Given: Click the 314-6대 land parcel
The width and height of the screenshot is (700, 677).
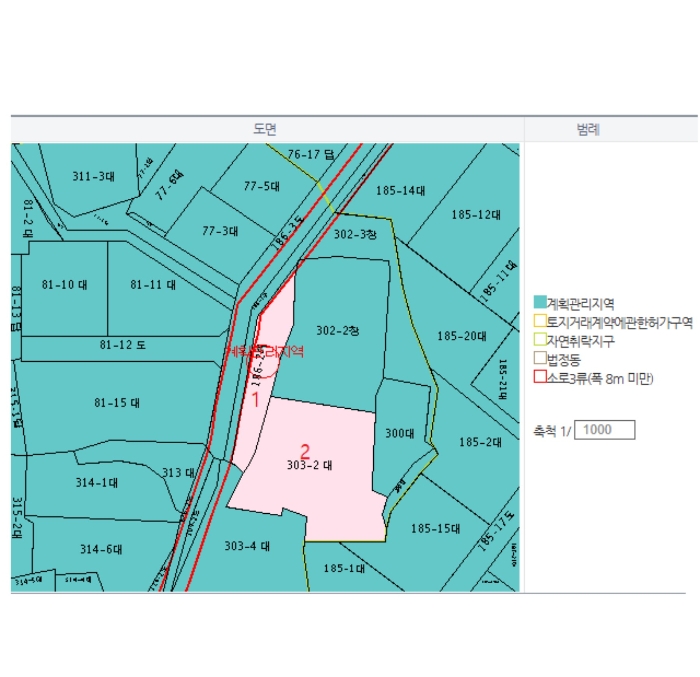Looking at the screenshot, I should 100,549.
